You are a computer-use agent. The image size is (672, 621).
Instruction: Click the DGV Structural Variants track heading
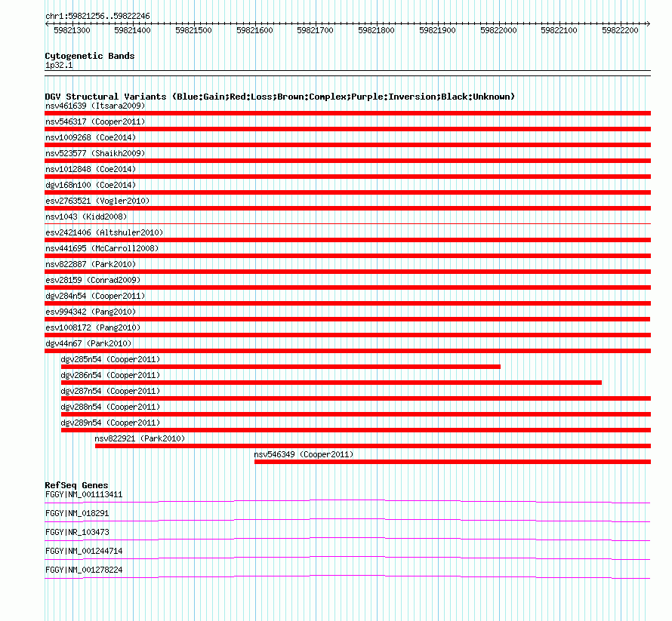[280, 97]
